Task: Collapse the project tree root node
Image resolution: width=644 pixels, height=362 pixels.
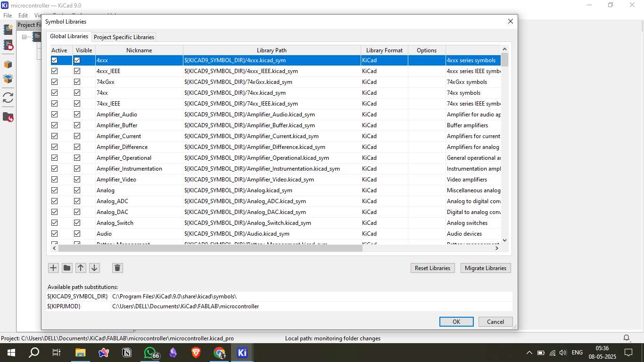Action: point(25,37)
